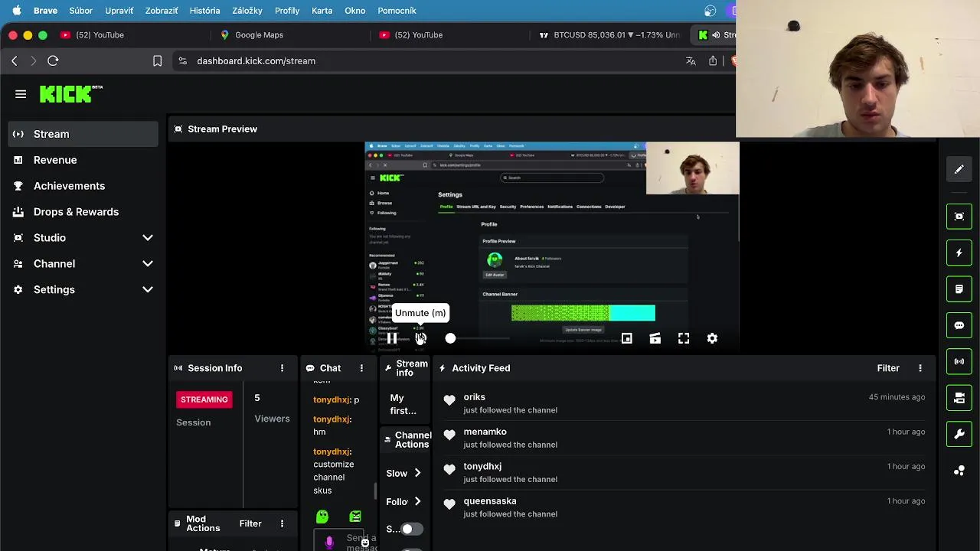
Task: Click the purple microphone icon in chat
Action: click(329, 542)
